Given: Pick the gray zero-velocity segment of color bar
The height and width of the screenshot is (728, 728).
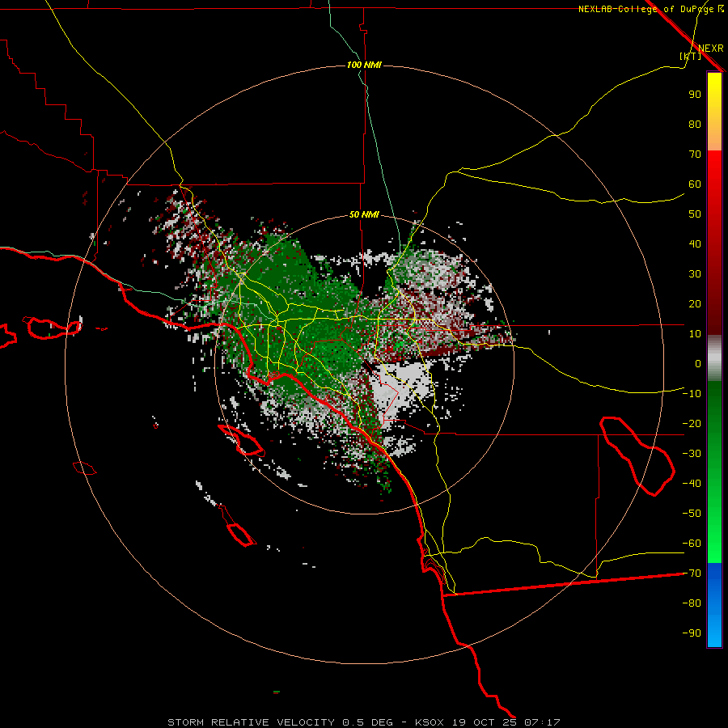Looking at the screenshot, I should 714,358.
